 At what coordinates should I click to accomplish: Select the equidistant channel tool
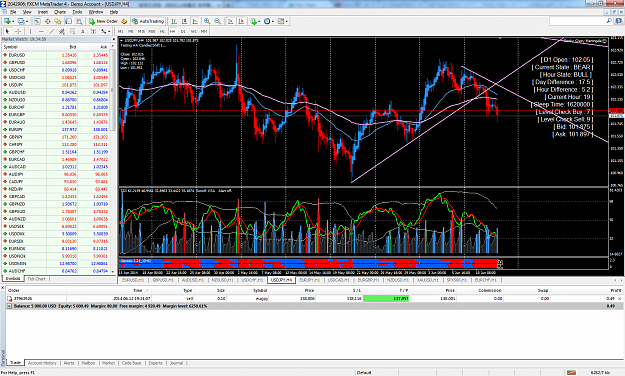pos(62,31)
